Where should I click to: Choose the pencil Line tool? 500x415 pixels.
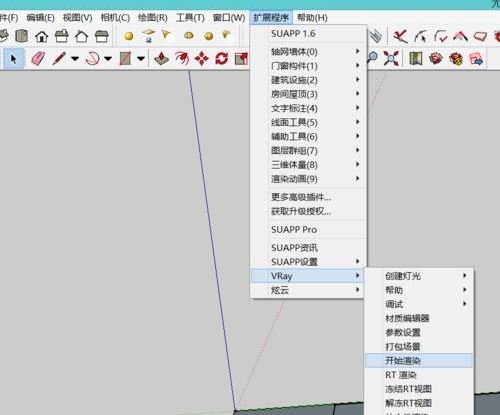[59, 59]
